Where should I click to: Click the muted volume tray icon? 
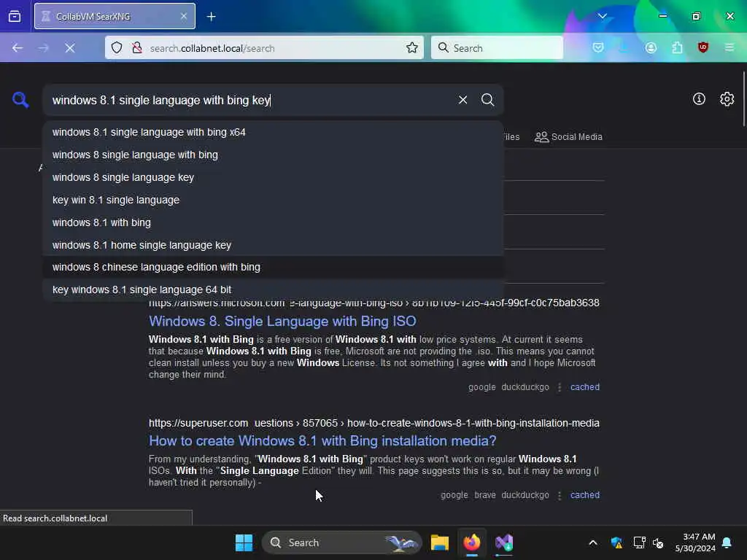pos(658,542)
